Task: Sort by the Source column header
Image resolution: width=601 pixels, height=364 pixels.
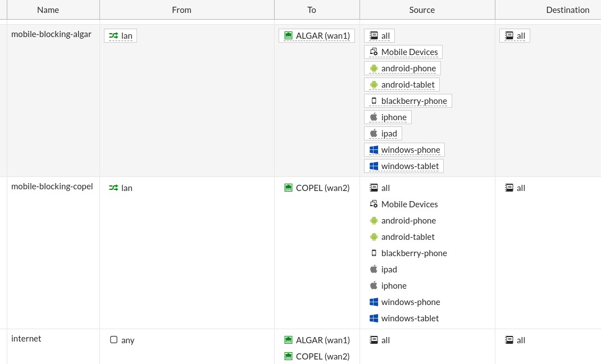Action: [422, 10]
